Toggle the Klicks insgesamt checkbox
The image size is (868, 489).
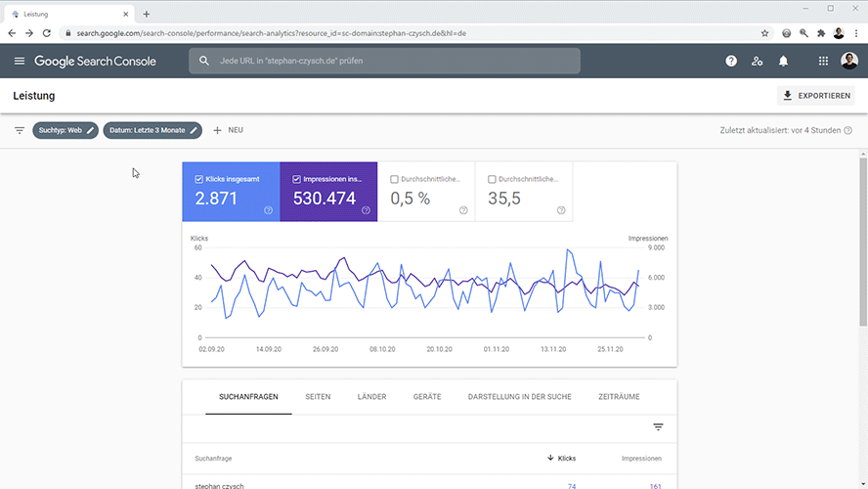(198, 179)
